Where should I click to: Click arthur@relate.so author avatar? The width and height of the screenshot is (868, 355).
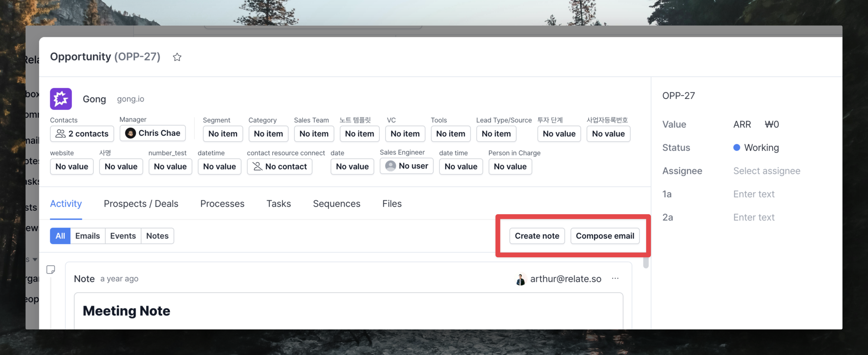[x=521, y=279]
